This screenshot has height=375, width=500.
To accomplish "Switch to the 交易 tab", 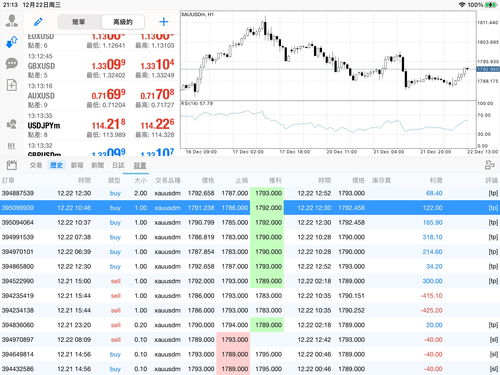I will [36, 165].
